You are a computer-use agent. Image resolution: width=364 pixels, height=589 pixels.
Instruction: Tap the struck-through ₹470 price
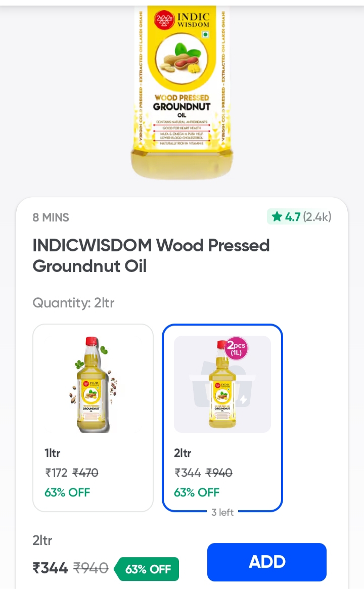85,473
